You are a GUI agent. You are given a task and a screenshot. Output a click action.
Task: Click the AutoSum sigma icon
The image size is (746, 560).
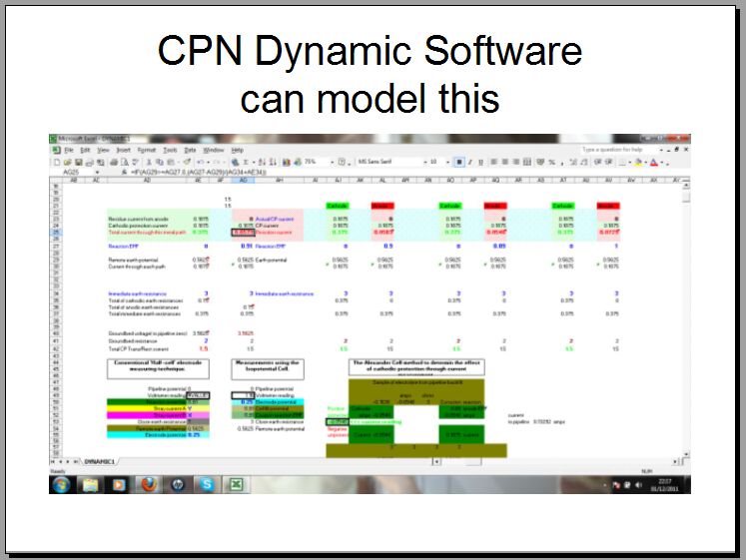click(x=246, y=162)
